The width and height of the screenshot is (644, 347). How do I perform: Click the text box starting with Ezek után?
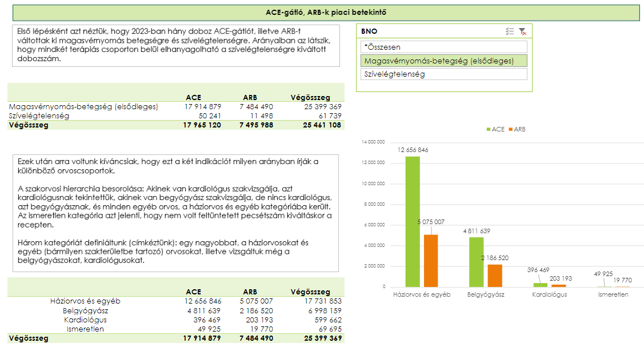point(175,213)
